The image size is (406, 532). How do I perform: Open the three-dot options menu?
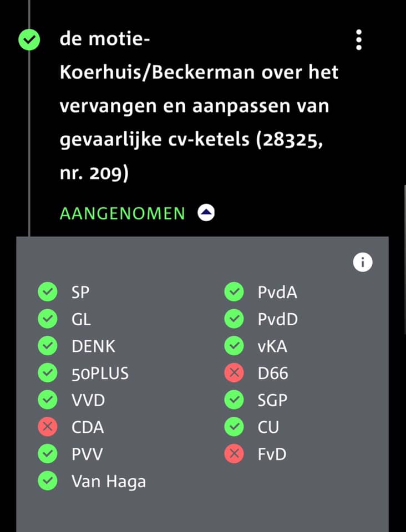[359, 40]
